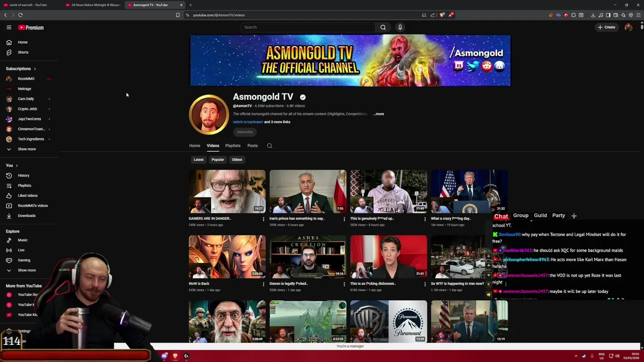Show hidden system tray icons chevron
Image resolution: width=644 pixels, height=362 pixels.
[576, 356]
